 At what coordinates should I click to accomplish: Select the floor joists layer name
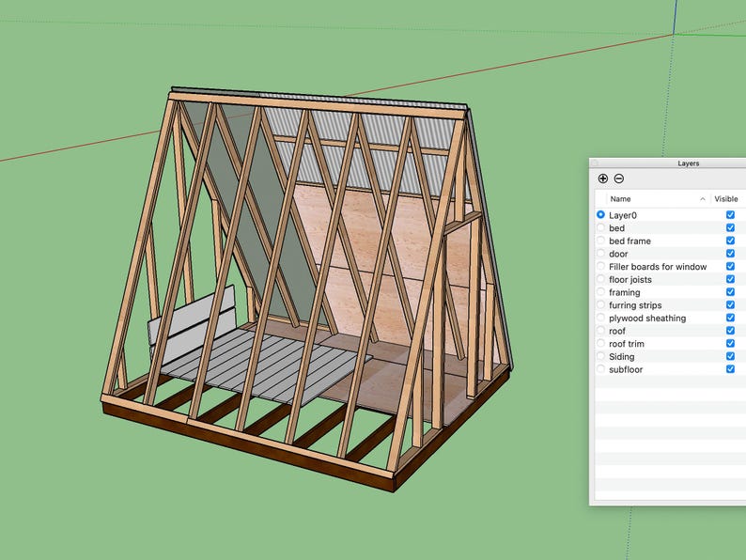point(630,279)
